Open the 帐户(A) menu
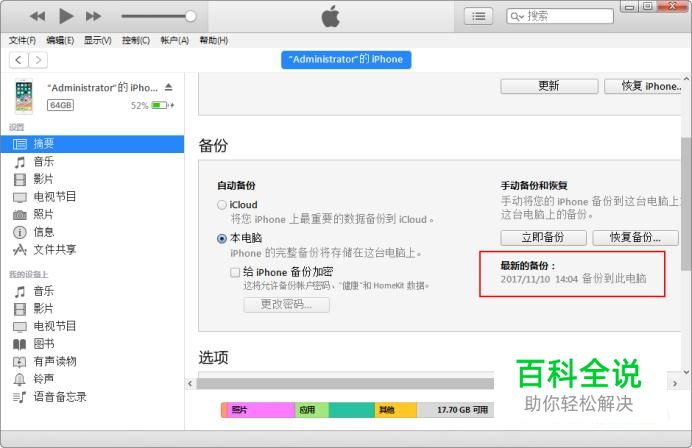Viewport: 692px width, 448px height. point(174,41)
